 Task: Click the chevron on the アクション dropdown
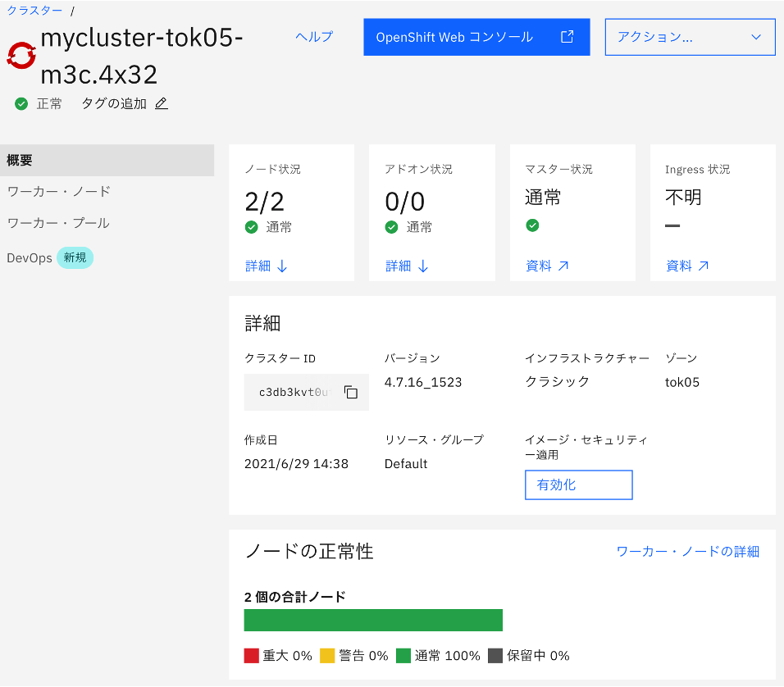pyautogui.click(x=756, y=37)
